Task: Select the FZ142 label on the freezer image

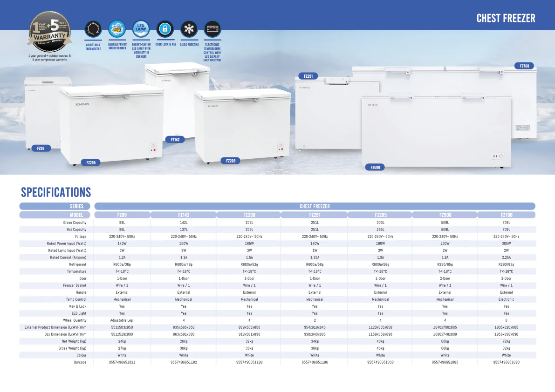Action: 175,140
